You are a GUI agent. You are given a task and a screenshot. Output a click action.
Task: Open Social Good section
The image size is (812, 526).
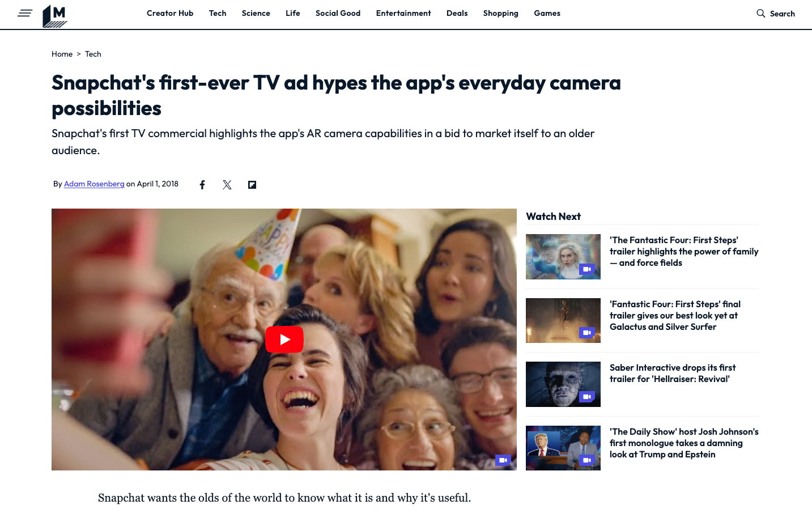(x=338, y=13)
